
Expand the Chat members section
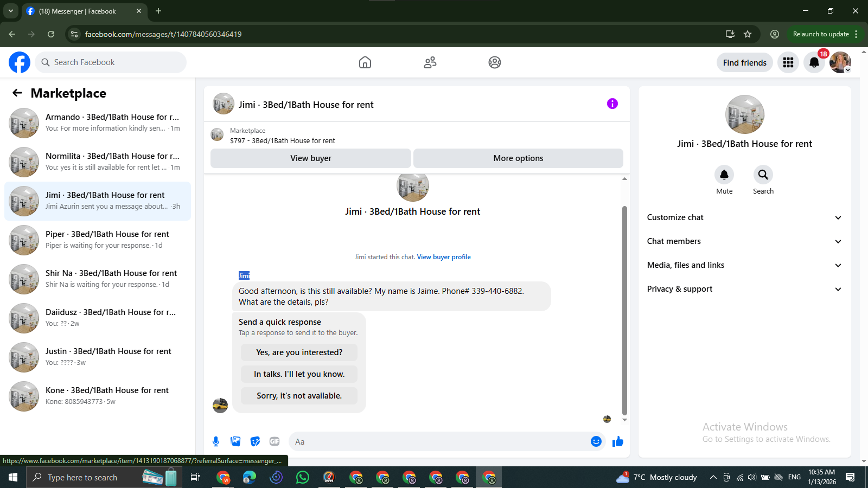(745, 241)
